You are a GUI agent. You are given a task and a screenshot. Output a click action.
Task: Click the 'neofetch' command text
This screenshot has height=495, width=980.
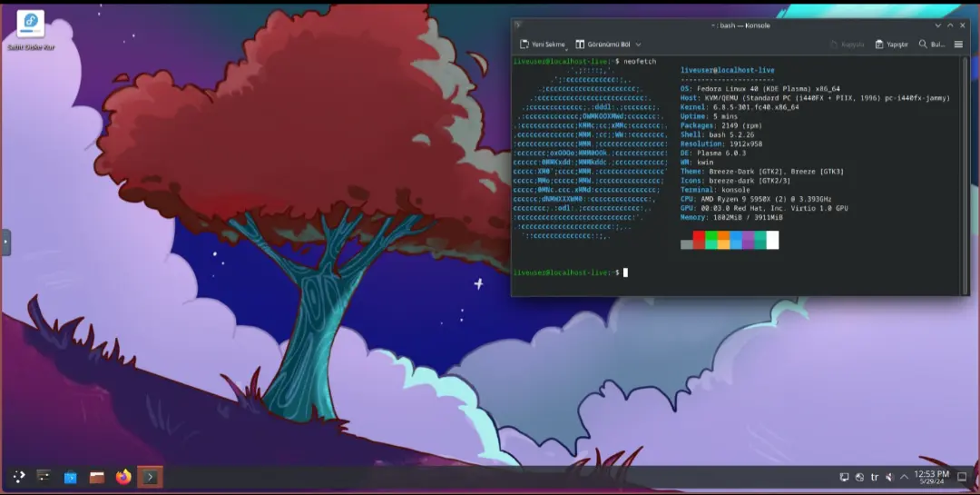(640, 62)
